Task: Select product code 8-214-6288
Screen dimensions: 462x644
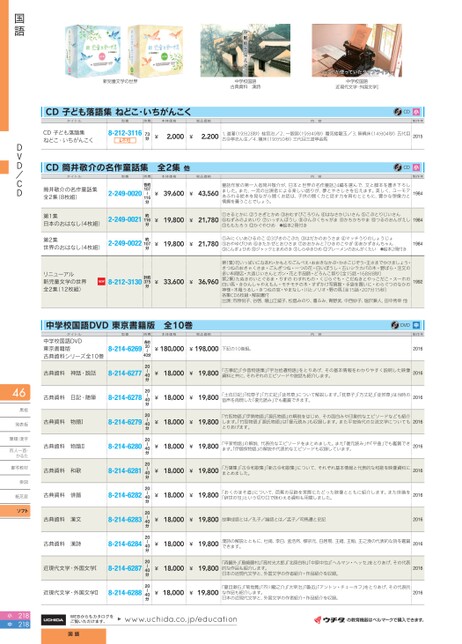Action: point(125,593)
